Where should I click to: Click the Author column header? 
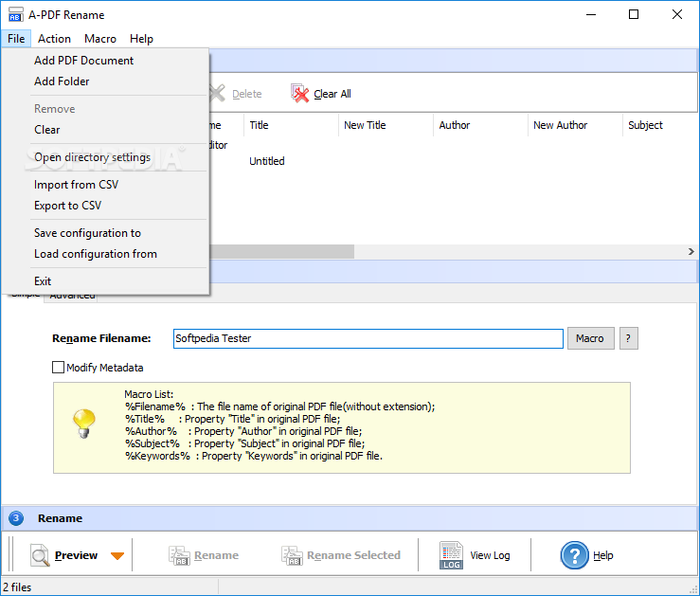click(x=480, y=125)
